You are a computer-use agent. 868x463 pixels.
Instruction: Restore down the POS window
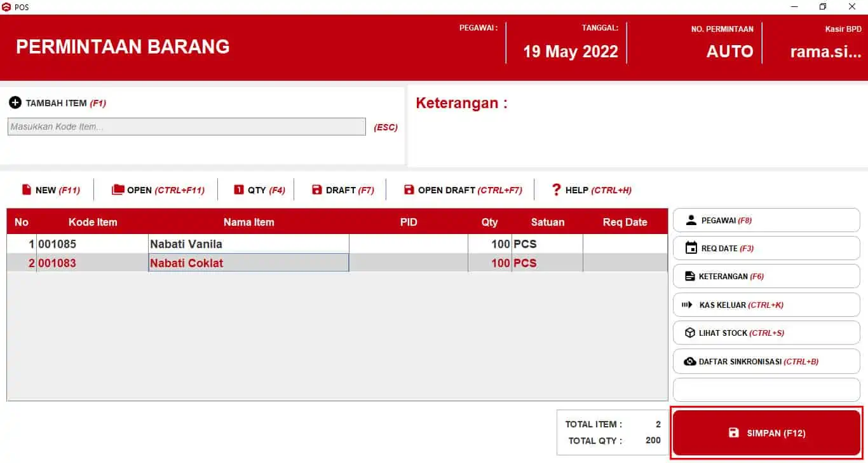[823, 7]
